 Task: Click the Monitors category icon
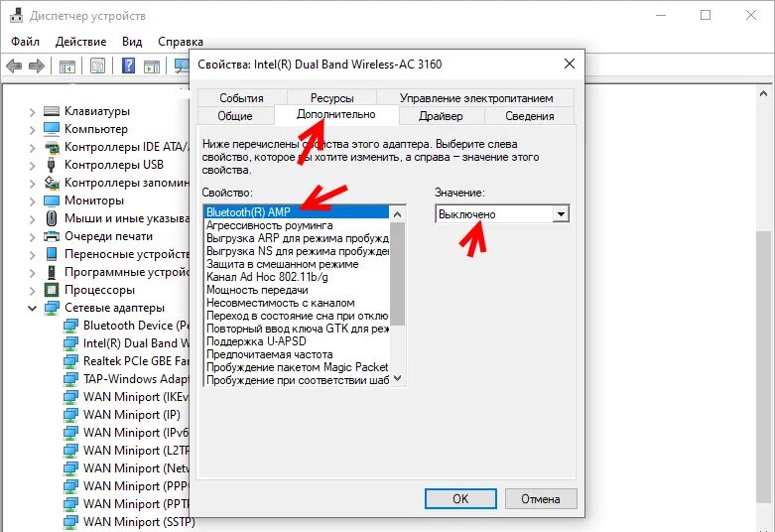(x=52, y=200)
